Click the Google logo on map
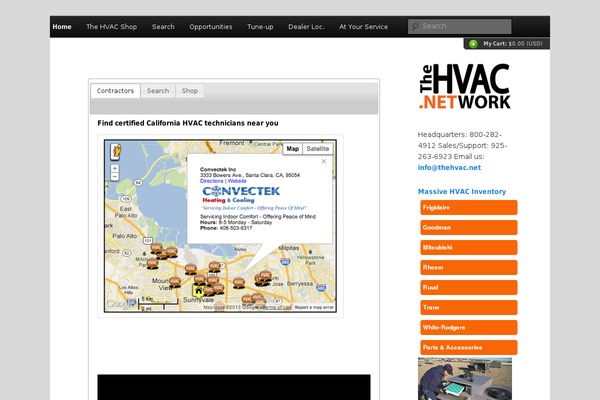Viewport: 600px width, 400px height. [119, 304]
